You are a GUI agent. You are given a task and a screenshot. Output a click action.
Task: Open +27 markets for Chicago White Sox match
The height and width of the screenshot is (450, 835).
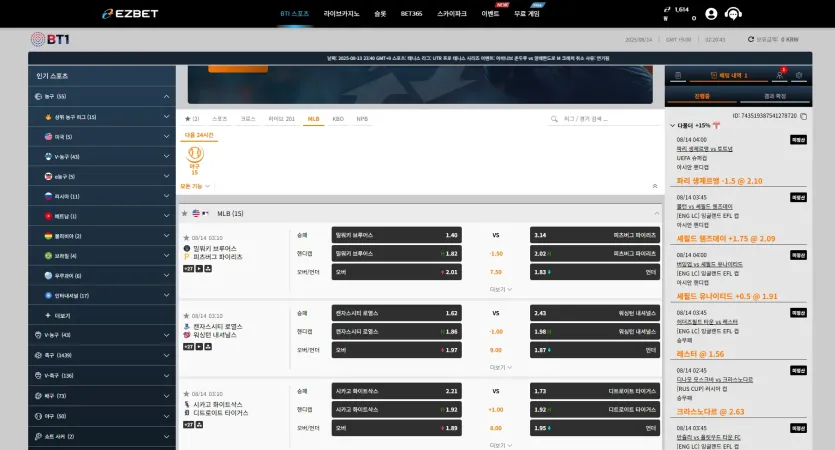(x=189, y=425)
